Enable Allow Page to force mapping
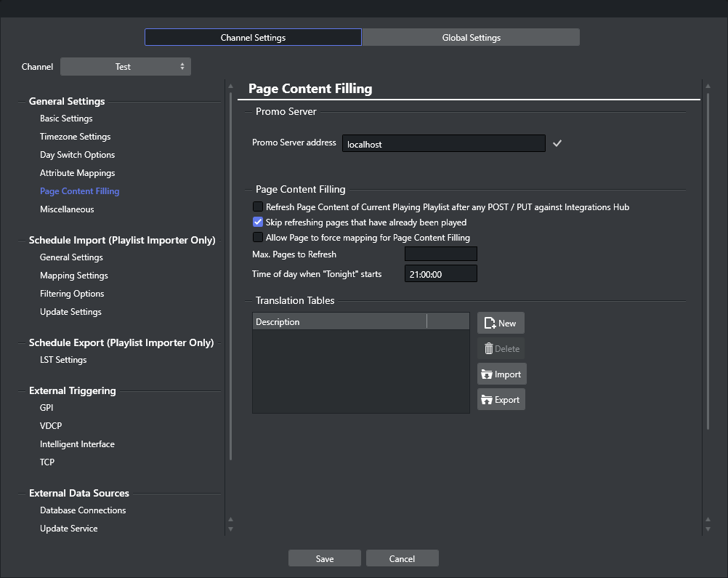The width and height of the screenshot is (728, 578). [x=258, y=238]
